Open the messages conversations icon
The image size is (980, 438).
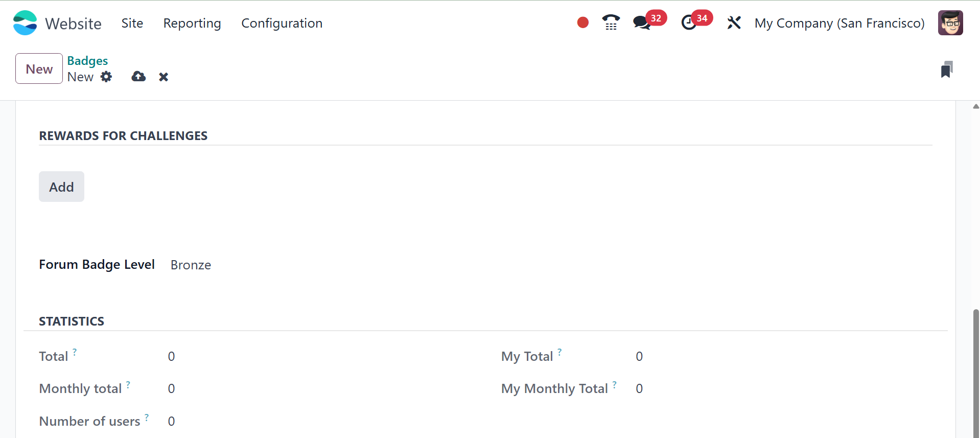coord(642,22)
